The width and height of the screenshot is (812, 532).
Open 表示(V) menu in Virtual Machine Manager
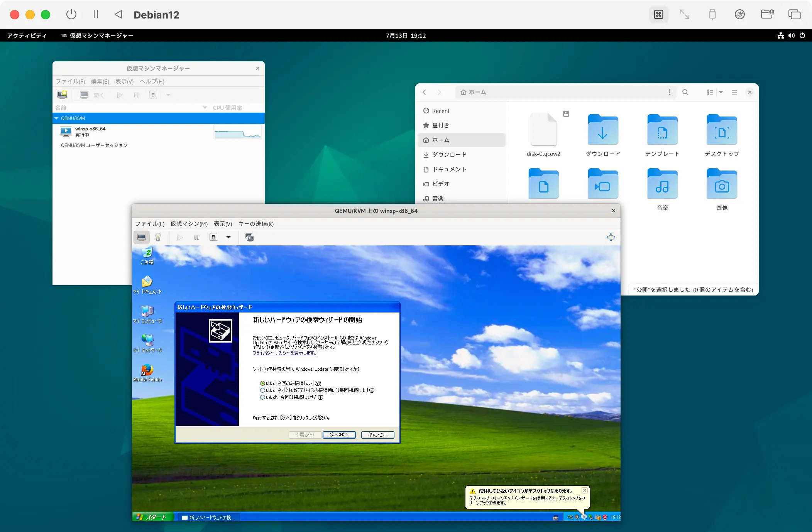124,81
